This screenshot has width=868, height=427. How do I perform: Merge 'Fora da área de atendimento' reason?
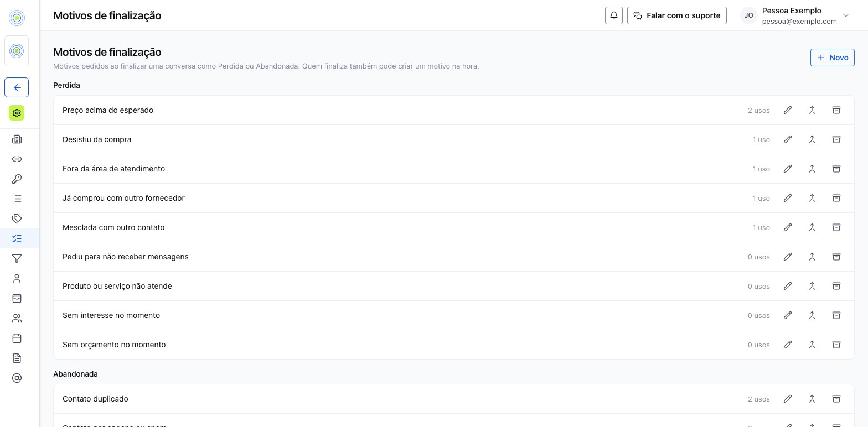(x=812, y=169)
